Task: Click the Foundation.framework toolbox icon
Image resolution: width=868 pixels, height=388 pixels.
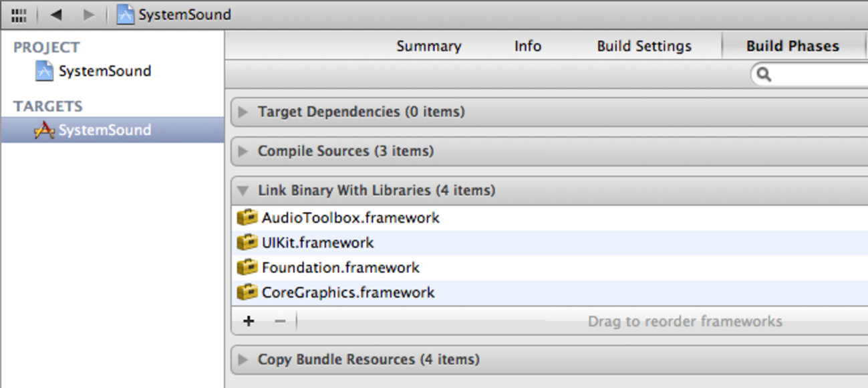Action: point(247,268)
